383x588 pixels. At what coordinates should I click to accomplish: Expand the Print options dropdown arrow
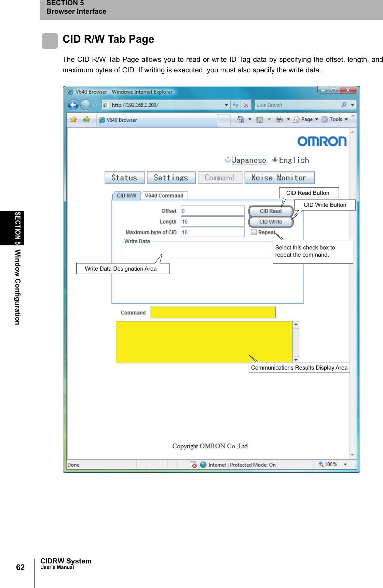pos(288,119)
